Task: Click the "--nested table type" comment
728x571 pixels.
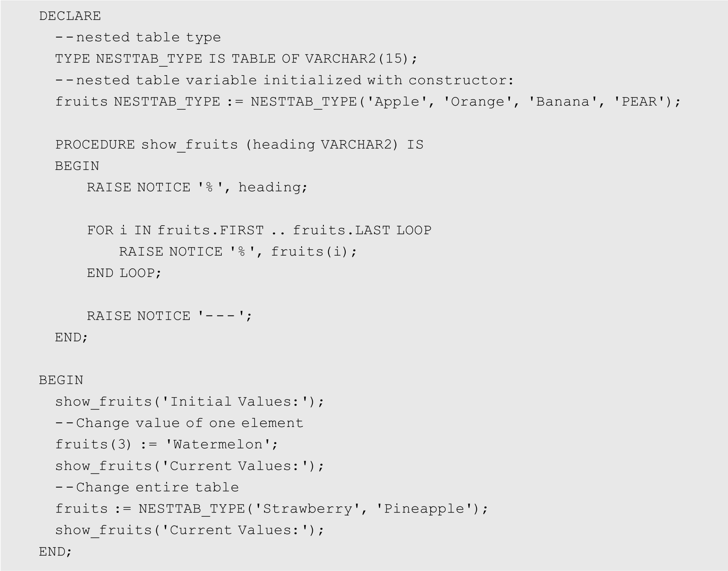Action: [138, 38]
